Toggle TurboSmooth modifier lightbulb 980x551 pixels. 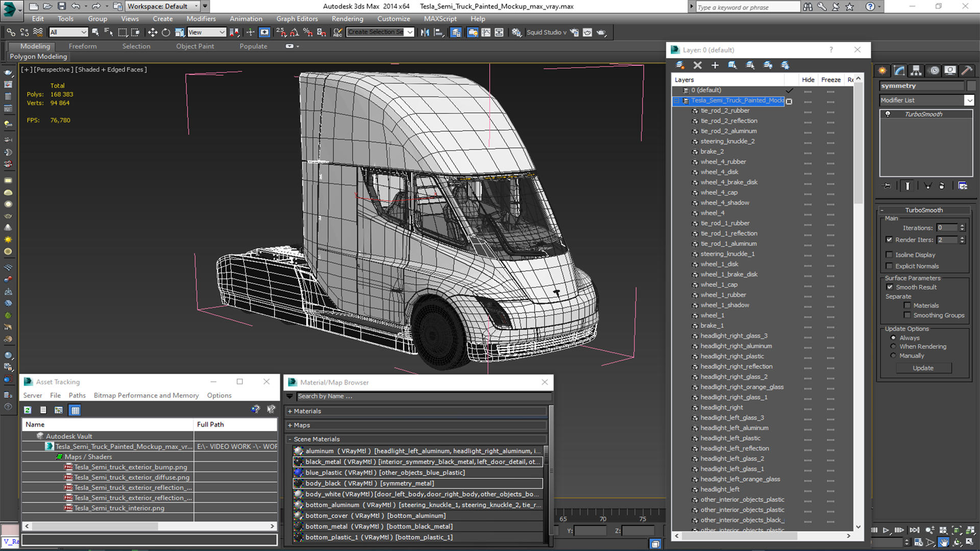coord(888,114)
